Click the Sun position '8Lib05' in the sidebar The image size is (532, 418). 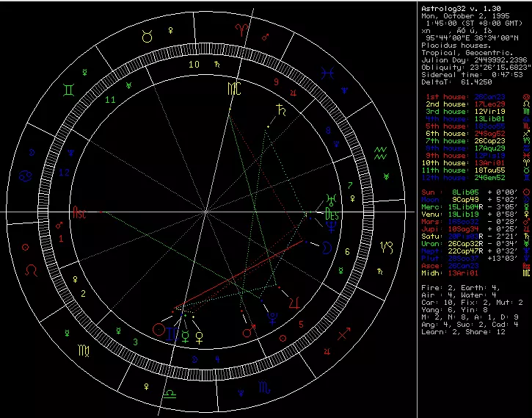point(465,192)
